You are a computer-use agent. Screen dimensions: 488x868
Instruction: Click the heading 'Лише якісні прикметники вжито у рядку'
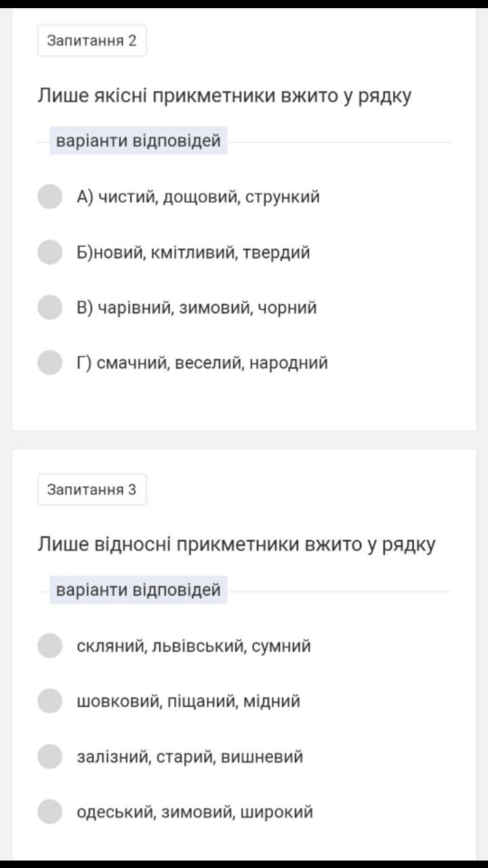(224, 96)
